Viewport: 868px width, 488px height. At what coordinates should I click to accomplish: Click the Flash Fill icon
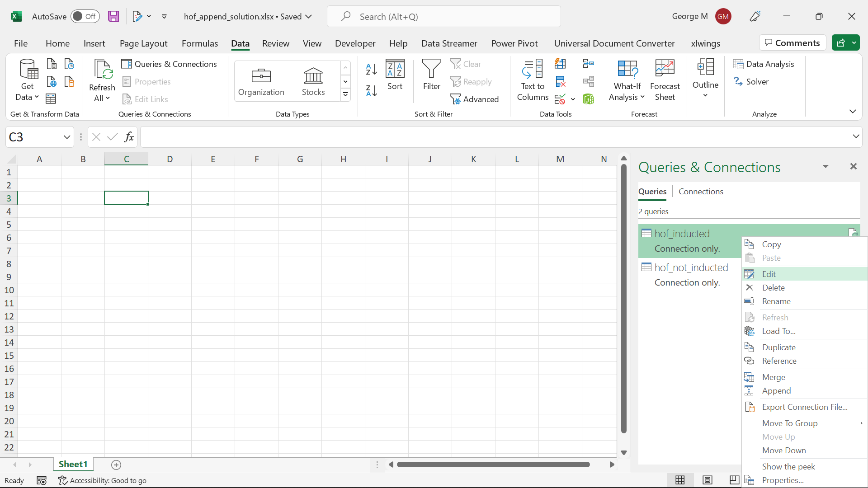coord(560,64)
